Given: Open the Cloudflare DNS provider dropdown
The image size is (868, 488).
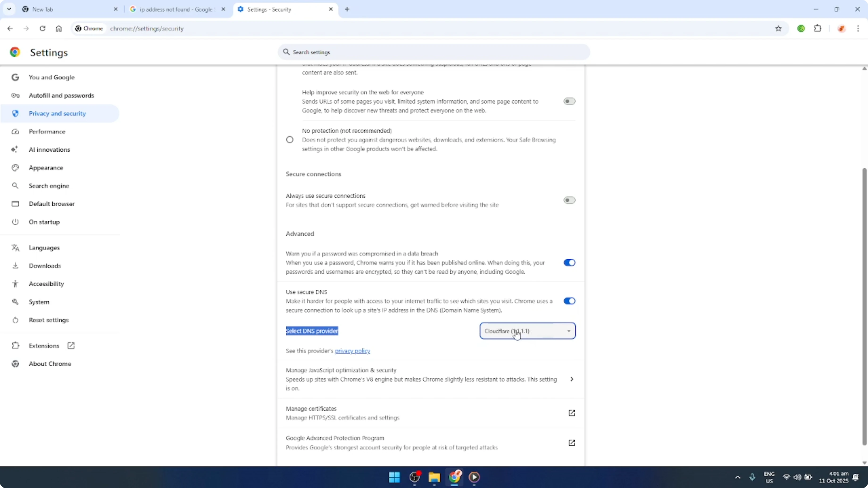Looking at the screenshot, I should [x=527, y=331].
